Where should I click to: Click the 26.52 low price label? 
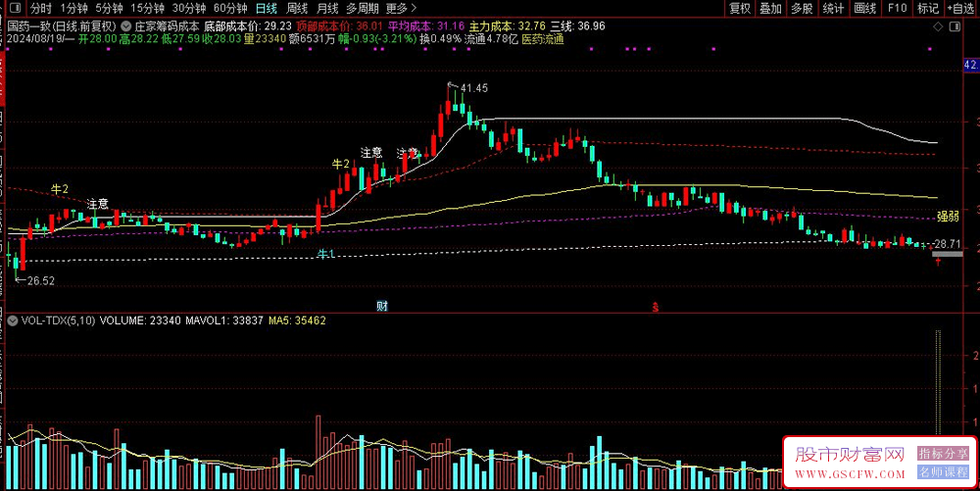(x=40, y=281)
